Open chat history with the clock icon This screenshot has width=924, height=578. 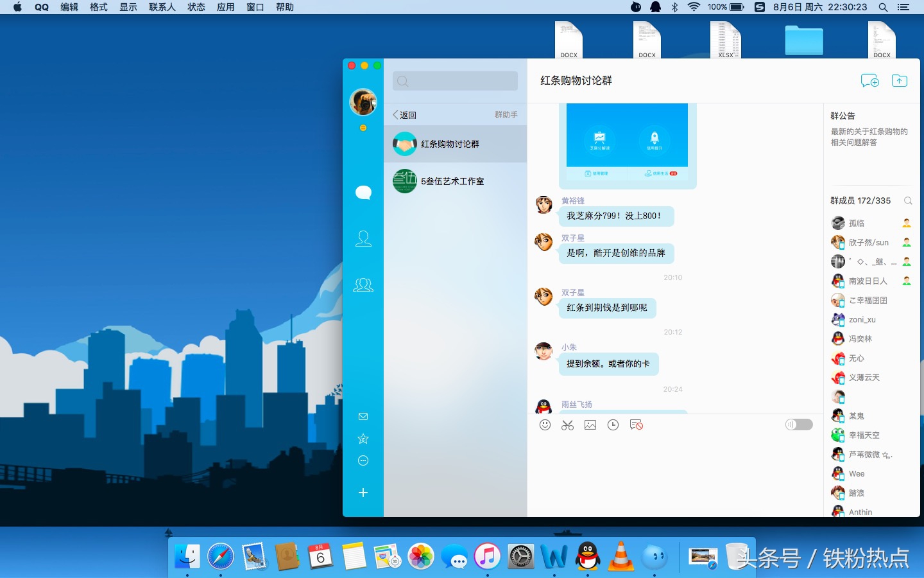click(613, 425)
